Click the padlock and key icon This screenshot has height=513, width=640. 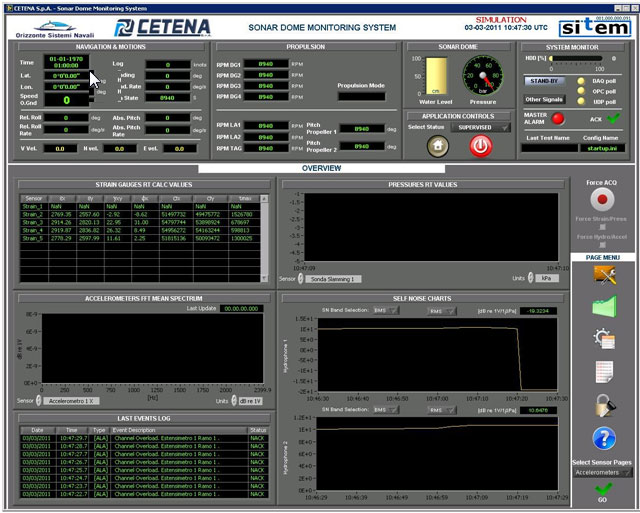click(x=604, y=405)
